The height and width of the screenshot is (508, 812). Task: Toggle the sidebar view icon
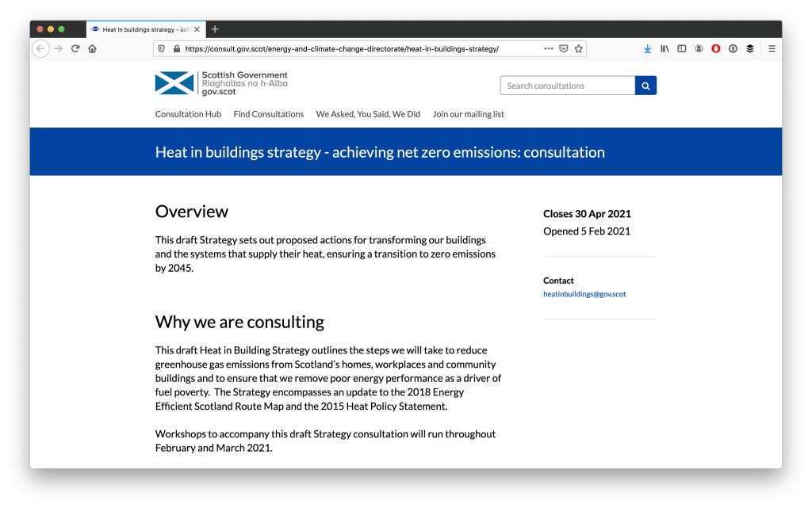(x=681, y=48)
